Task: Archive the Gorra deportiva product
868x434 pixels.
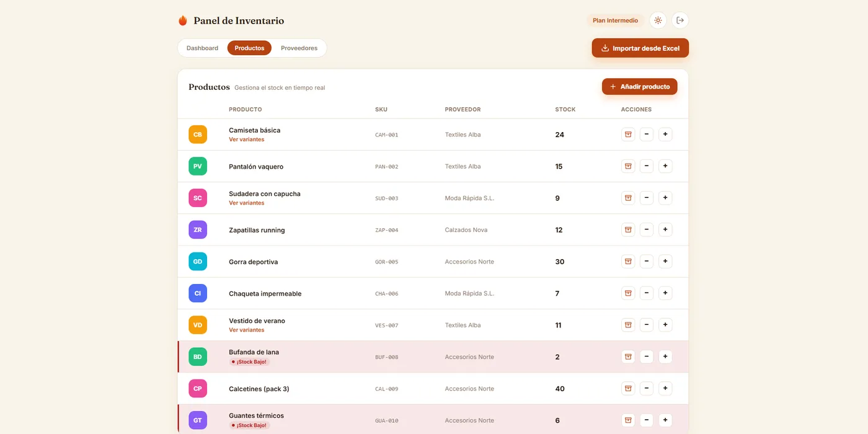Action: (628, 261)
